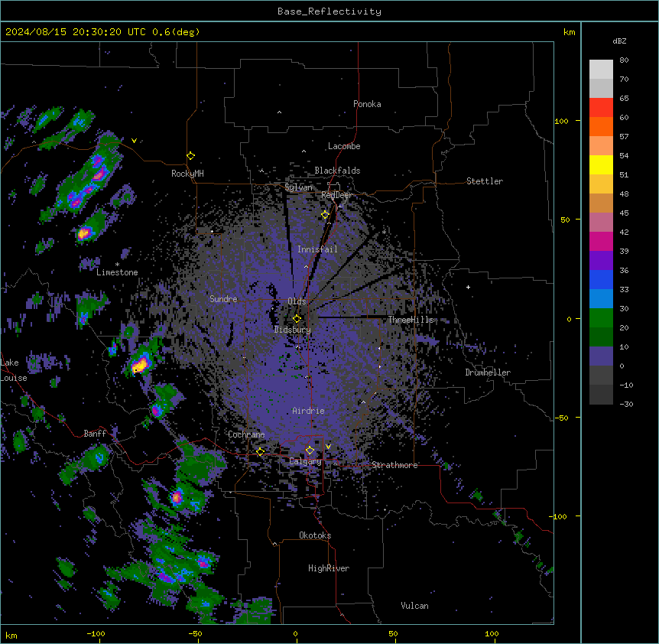Click the Sylvan label

[x=298, y=187]
